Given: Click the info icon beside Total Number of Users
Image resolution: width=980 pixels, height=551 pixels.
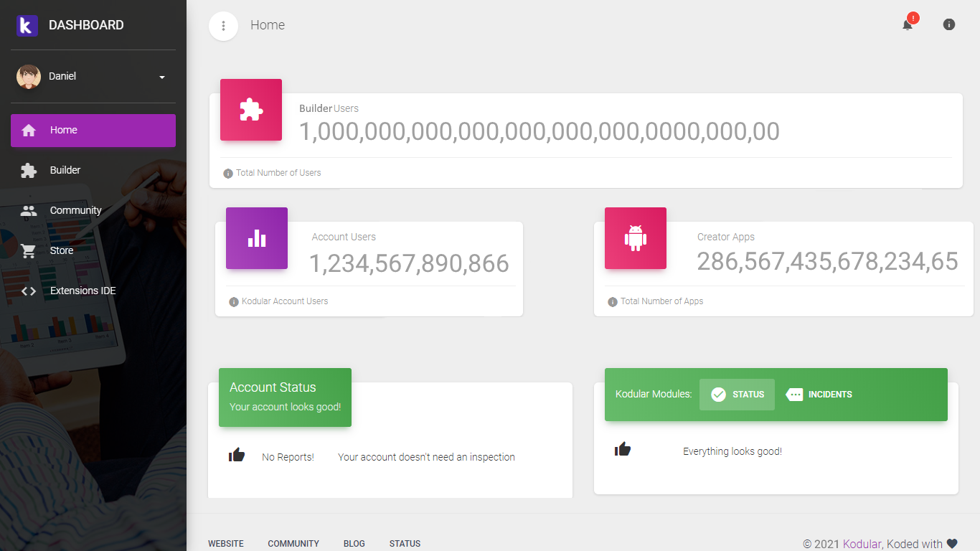Looking at the screenshot, I should 228,174.
